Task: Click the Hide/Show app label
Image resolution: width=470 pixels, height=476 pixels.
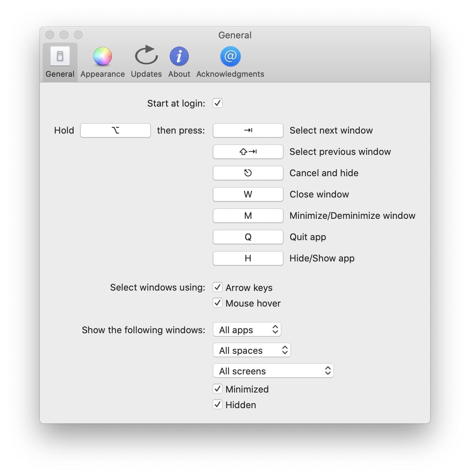Action: (322, 258)
